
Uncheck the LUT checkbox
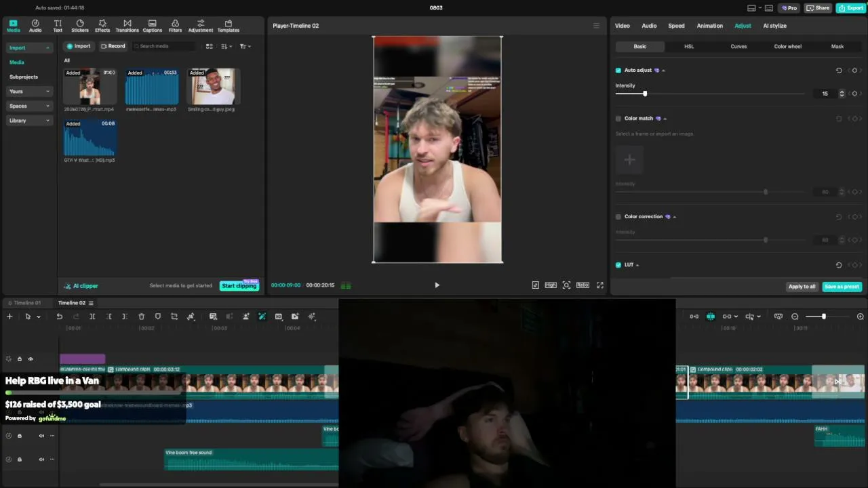pyautogui.click(x=618, y=265)
